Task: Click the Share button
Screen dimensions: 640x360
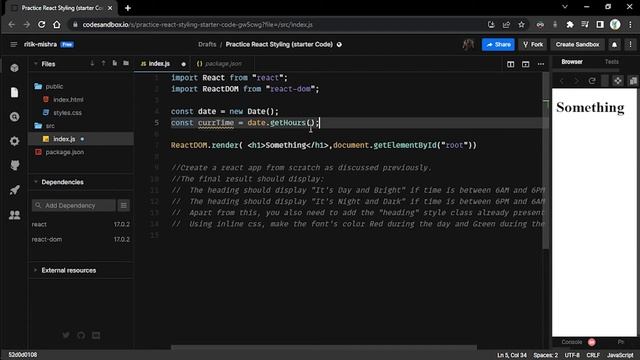Action: pyautogui.click(x=498, y=44)
